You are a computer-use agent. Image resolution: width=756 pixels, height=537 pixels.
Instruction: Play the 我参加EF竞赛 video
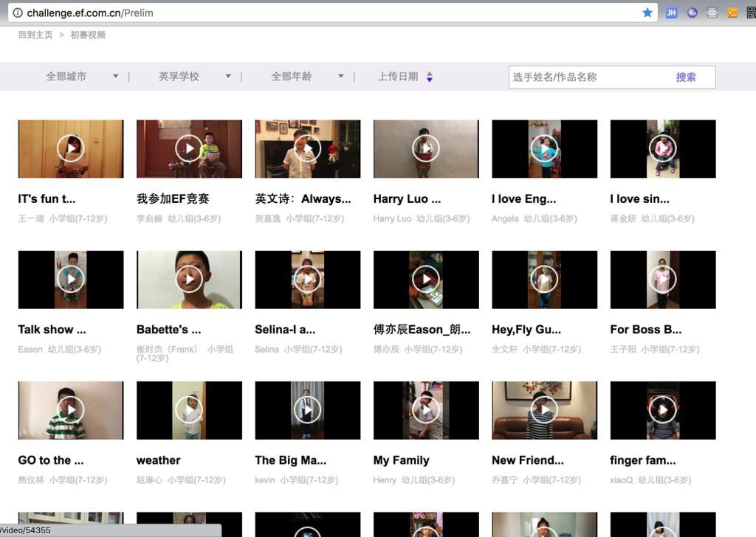(x=189, y=148)
